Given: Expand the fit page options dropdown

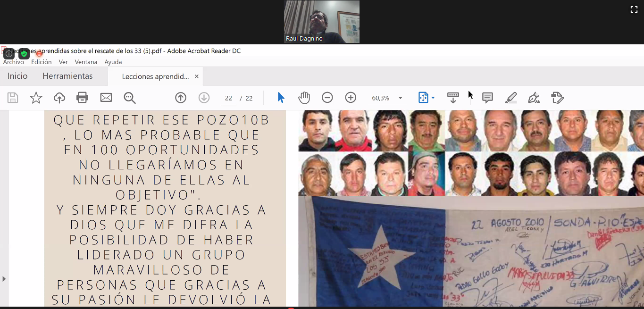Looking at the screenshot, I should tap(433, 98).
